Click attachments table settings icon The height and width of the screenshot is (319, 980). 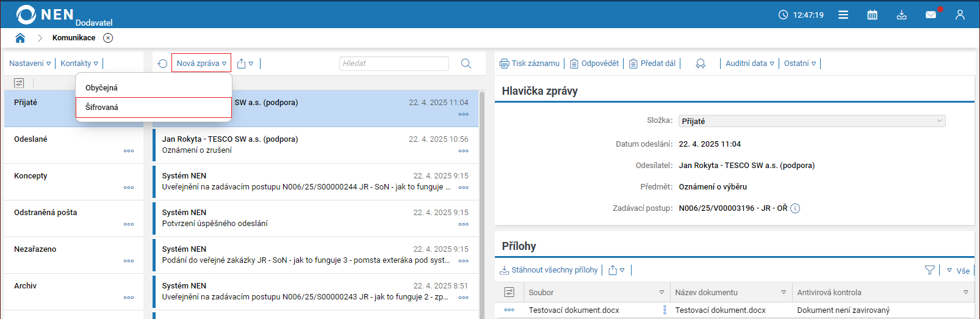(x=510, y=292)
